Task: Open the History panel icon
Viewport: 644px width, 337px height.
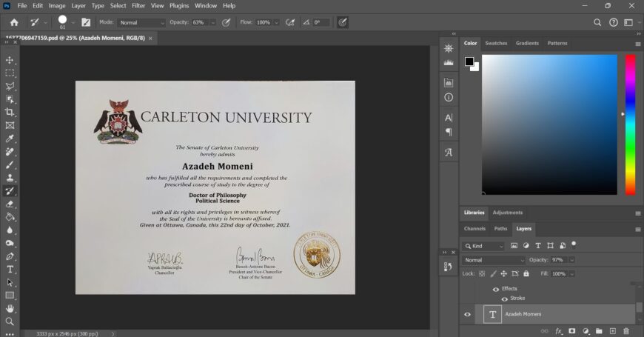Action: pyautogui.click(x=448, y=267)
